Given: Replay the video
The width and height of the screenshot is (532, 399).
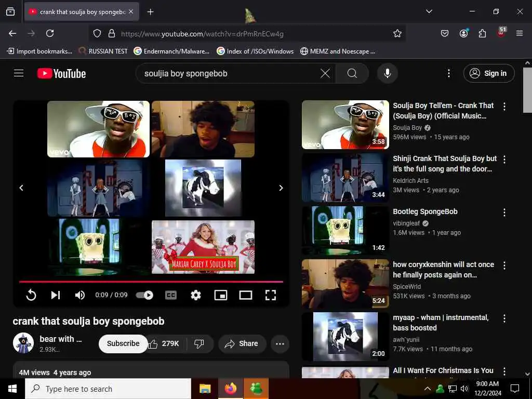Looking at the screenshot, I should [x=31, y=295].
